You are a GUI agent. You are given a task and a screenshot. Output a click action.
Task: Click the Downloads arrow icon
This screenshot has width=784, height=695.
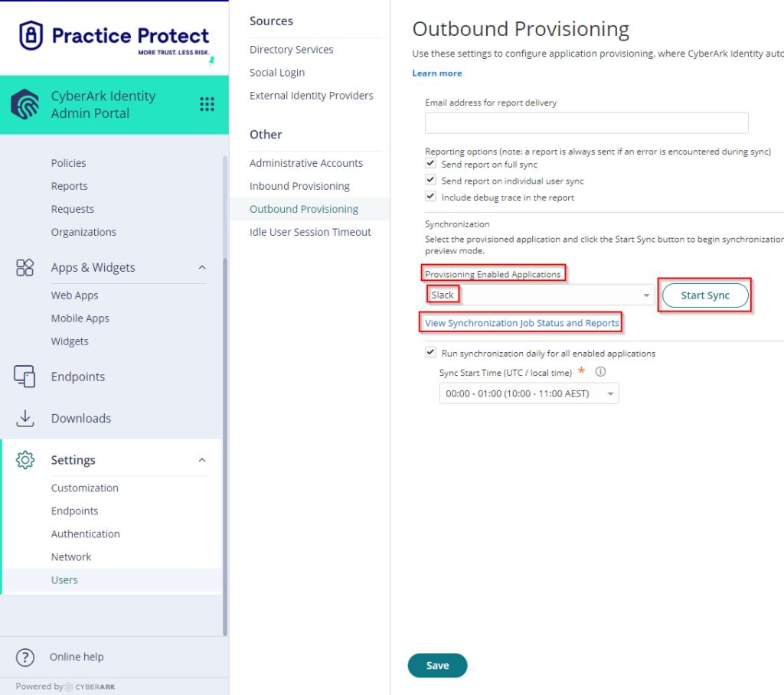pyautogui.click(x=24, y=419)
